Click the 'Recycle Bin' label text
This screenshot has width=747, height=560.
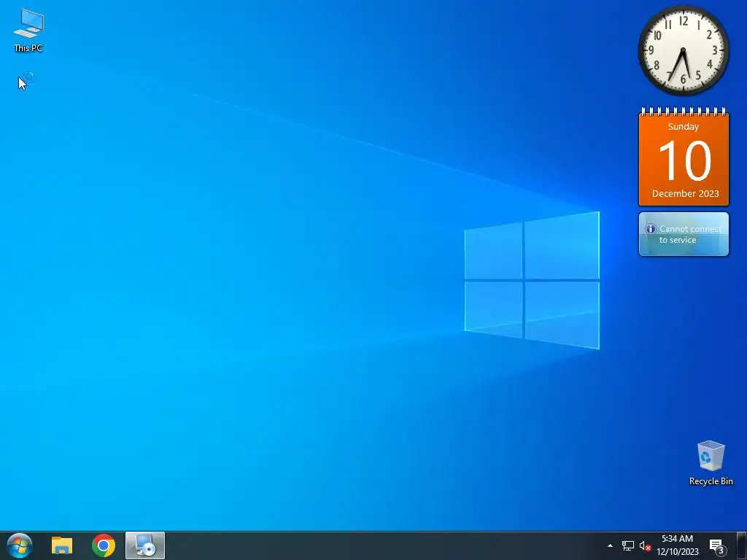click(711, 481)
